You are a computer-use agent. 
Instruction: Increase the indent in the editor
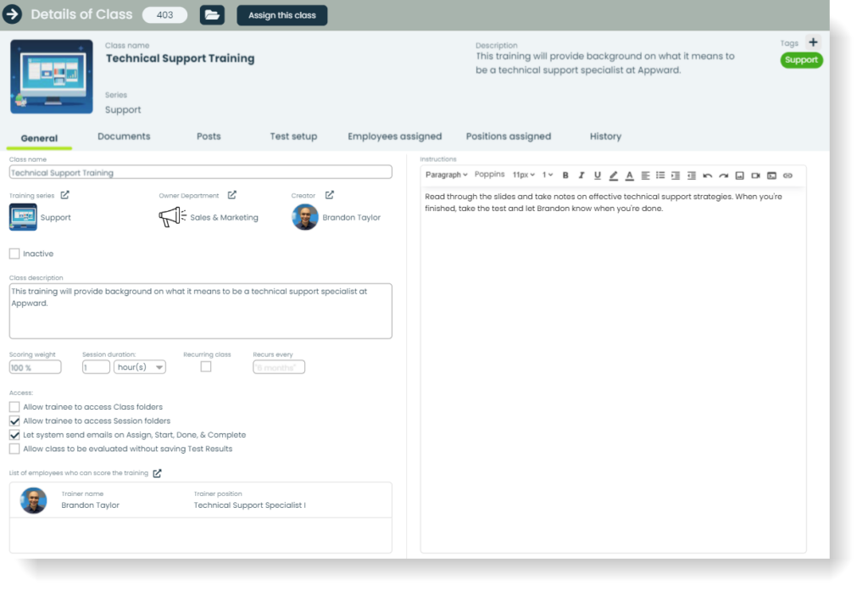676,175
